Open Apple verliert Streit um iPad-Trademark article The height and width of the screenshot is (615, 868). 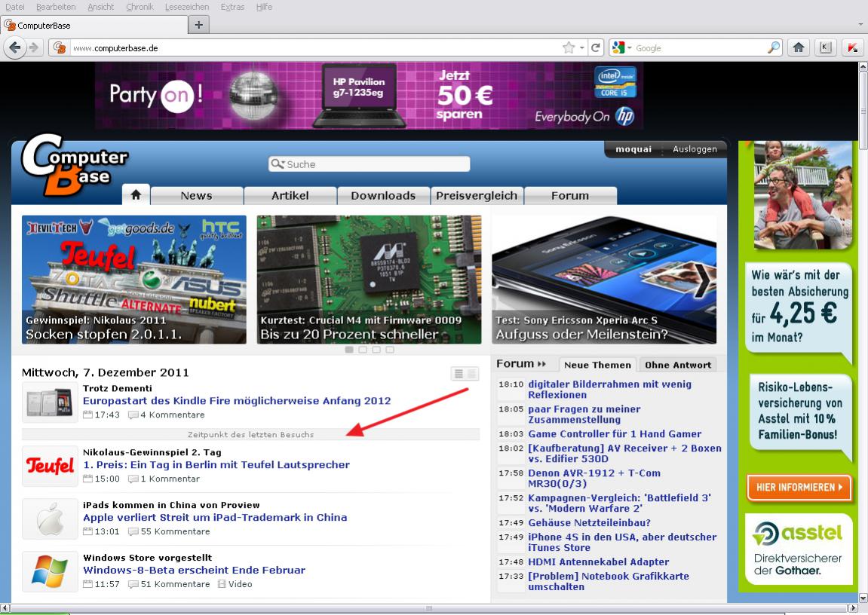216,517
